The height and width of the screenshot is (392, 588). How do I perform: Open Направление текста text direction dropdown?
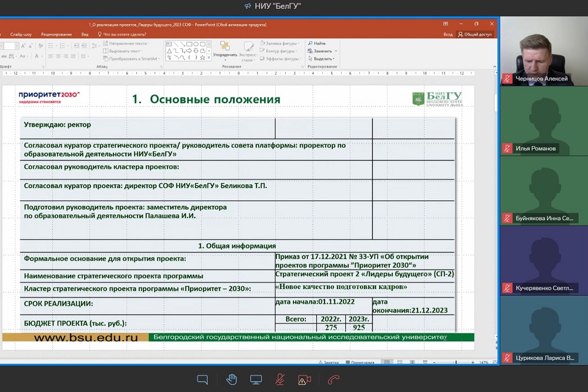pos(126,43)
